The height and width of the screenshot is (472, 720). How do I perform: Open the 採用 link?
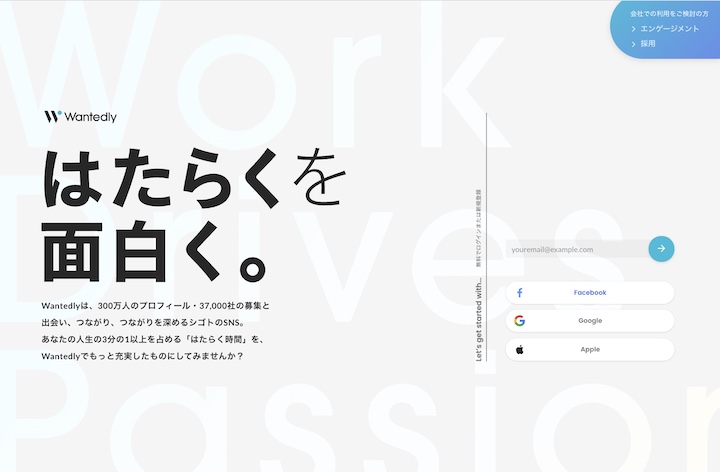click(x=649, y=44)
